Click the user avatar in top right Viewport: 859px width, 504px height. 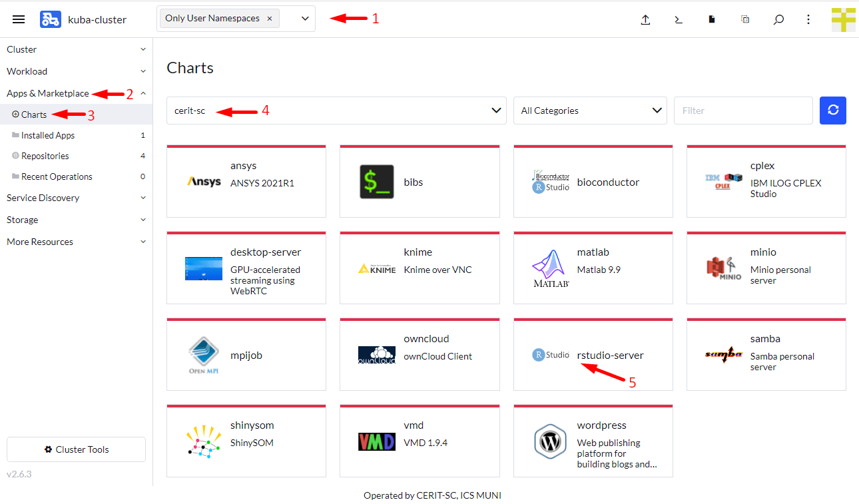tap(843, 19)
